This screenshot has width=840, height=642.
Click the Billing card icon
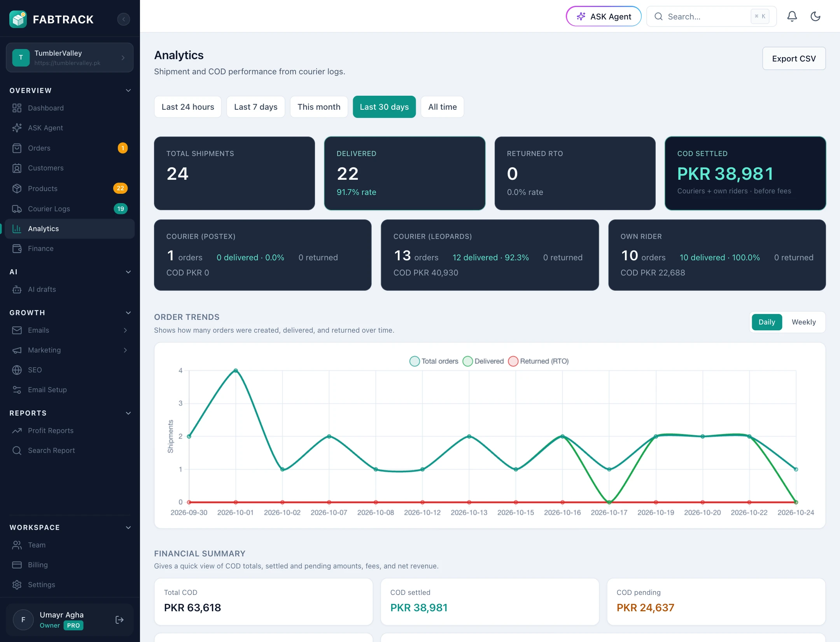point(17,565)
